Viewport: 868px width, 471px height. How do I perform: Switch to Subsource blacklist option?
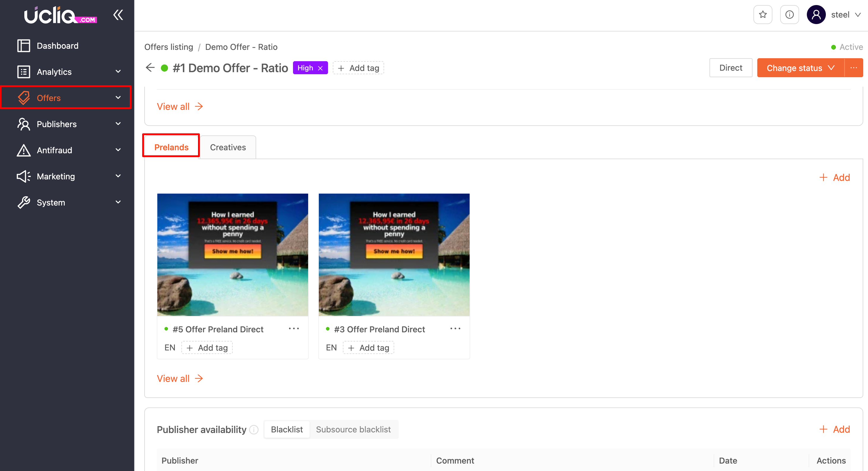[353, 429]
